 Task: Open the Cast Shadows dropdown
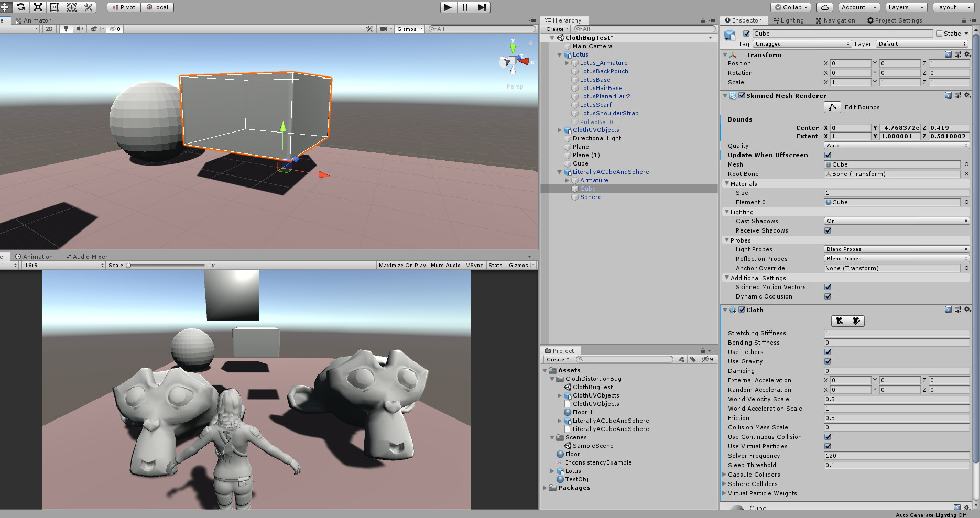coord(897,221)
